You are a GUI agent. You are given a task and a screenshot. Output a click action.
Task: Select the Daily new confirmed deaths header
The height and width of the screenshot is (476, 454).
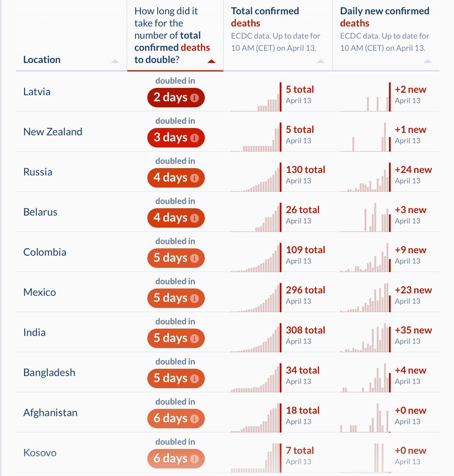click(385, 17)
